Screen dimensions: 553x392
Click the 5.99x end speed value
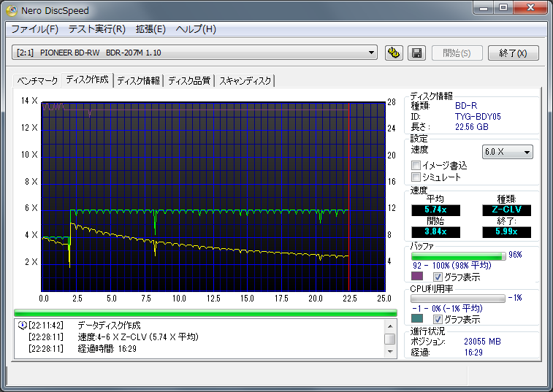(506, 232)
